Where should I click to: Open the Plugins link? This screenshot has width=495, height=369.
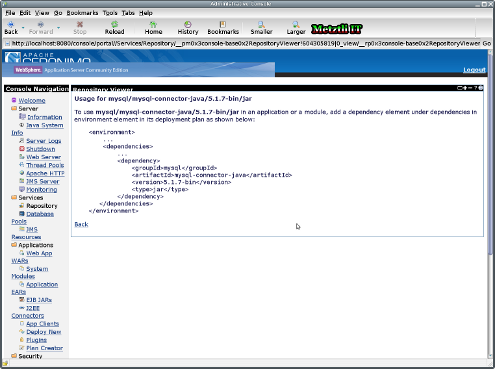(x=37, y=340)
